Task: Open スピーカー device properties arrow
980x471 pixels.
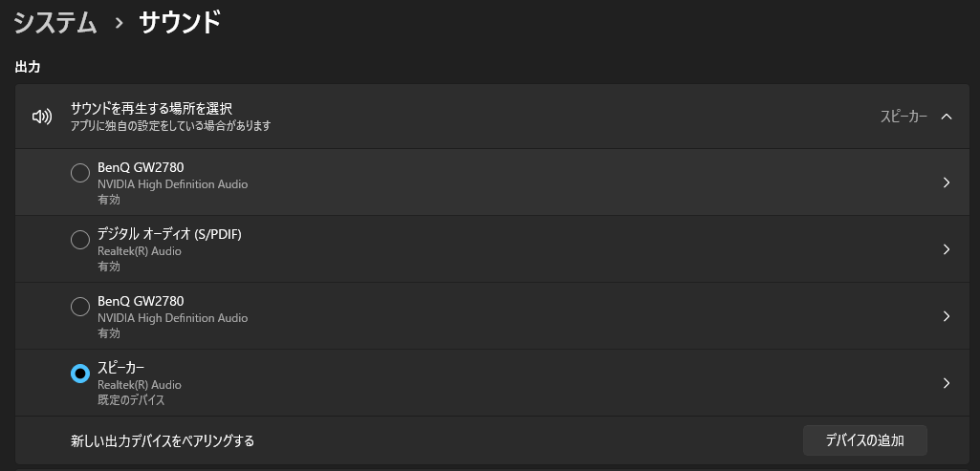Action: tap(947, 383)
